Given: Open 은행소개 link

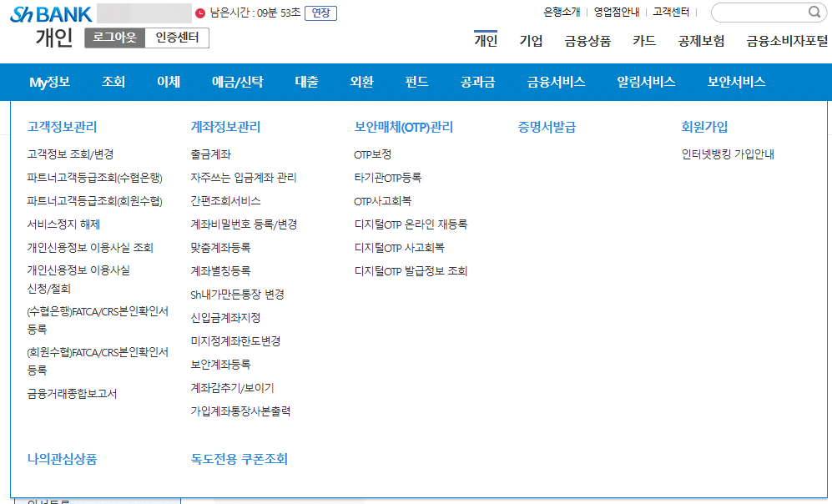Looking at the screenshot, I should 562,13.
